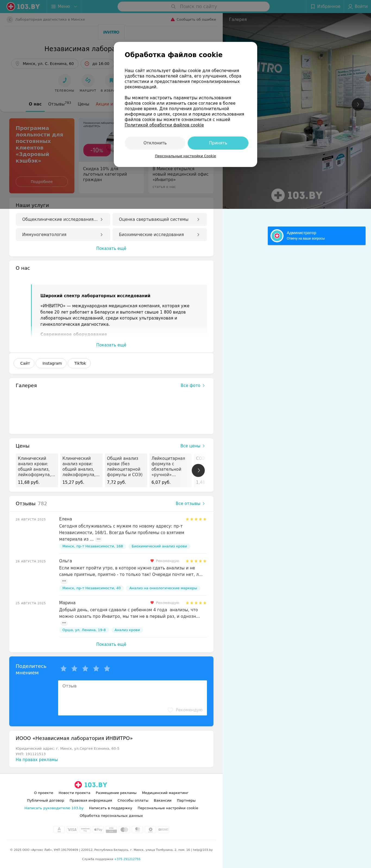The image size is (371, 868).
Task: Open Написать руководителю 103.by link
Action: (x=54, y=808)
